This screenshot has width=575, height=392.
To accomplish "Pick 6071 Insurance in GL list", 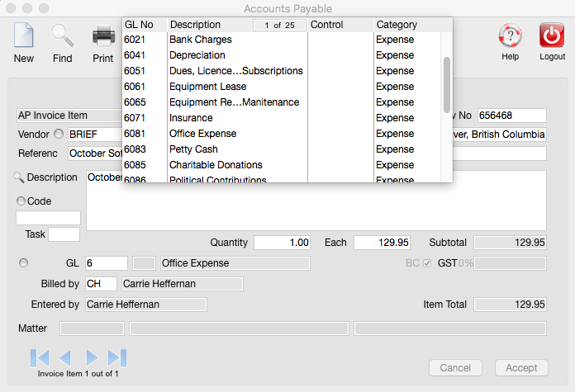I will (x=191, y=118).
